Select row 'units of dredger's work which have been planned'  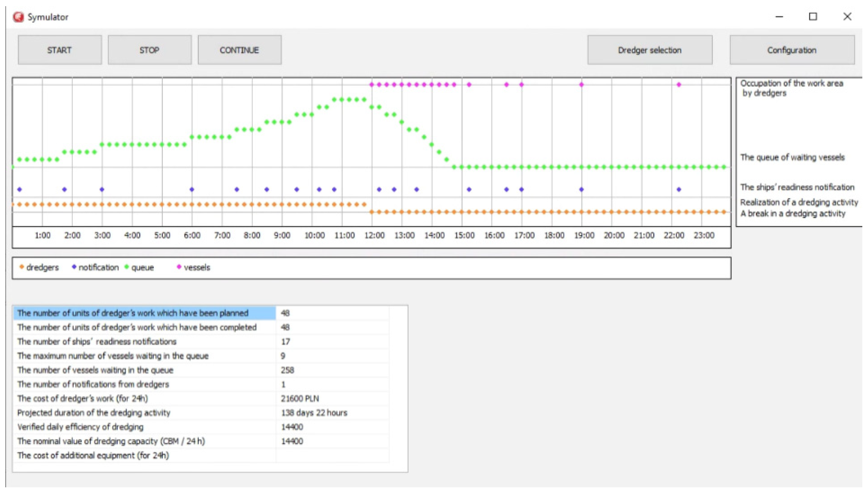pyautogui.click(x=201, y=313)
